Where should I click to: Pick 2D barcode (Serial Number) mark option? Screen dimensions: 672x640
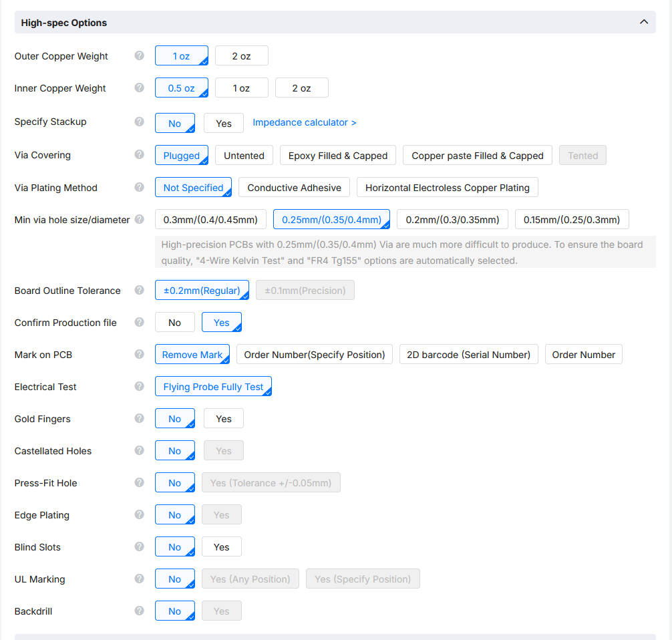[x=468, y=355]
